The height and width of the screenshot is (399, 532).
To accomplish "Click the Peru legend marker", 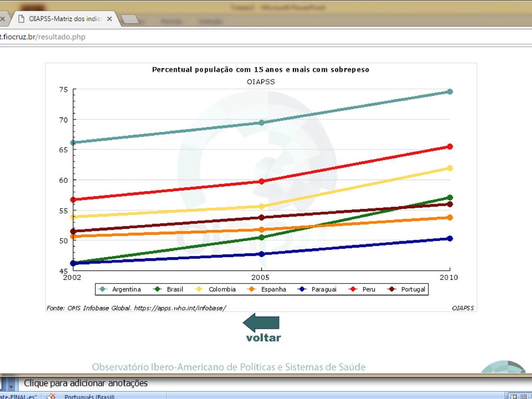I will [x=353, y=289].
